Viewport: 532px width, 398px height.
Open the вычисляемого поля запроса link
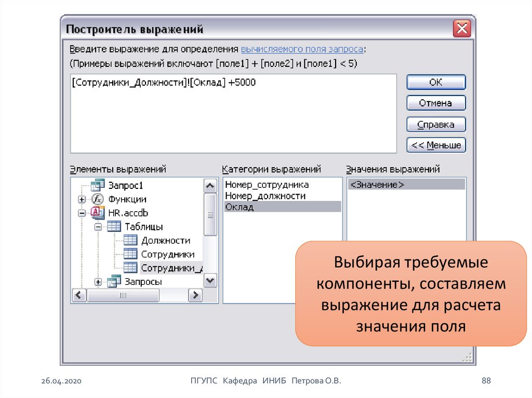click(301, 49)
